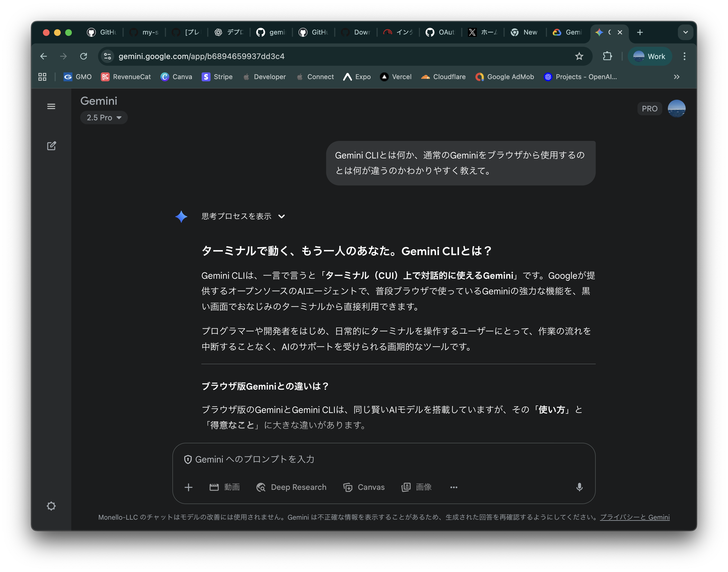Open the Stripe bookmark
Screen dimensions: 728x572
(x=217, y=77)
